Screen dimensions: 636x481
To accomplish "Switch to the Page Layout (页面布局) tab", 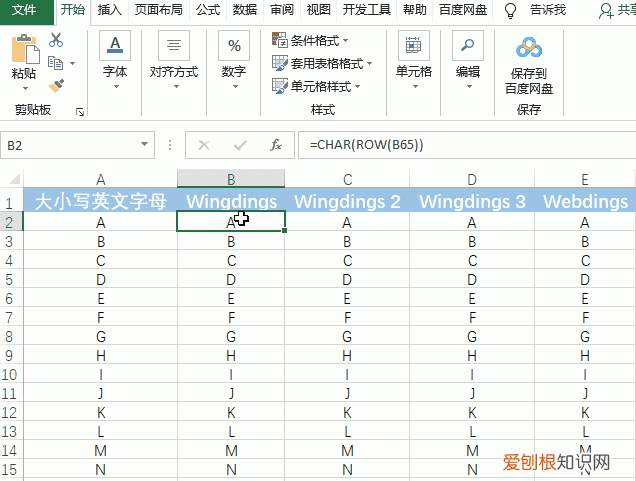I will [x=159, y=10].
